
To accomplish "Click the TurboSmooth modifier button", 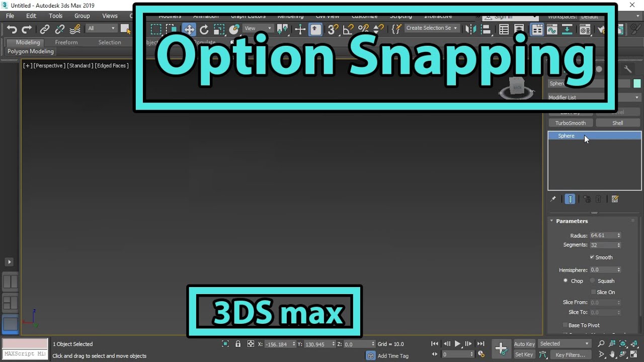I will pyautogui.click(x=571, y=123).
